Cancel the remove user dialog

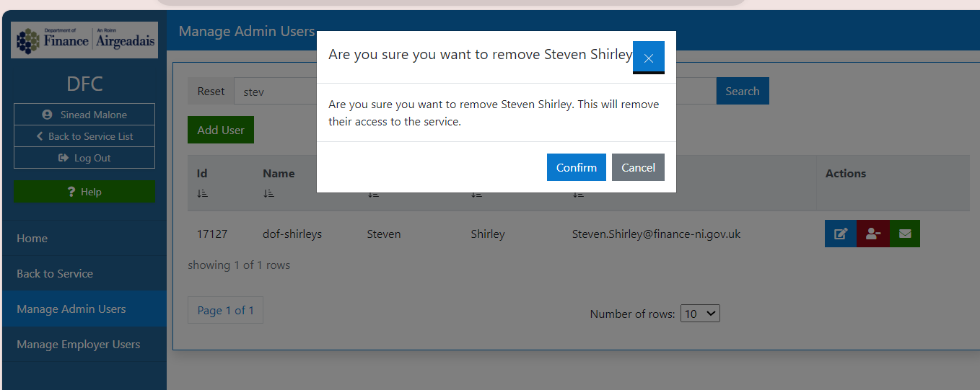[x=638, y=167]
